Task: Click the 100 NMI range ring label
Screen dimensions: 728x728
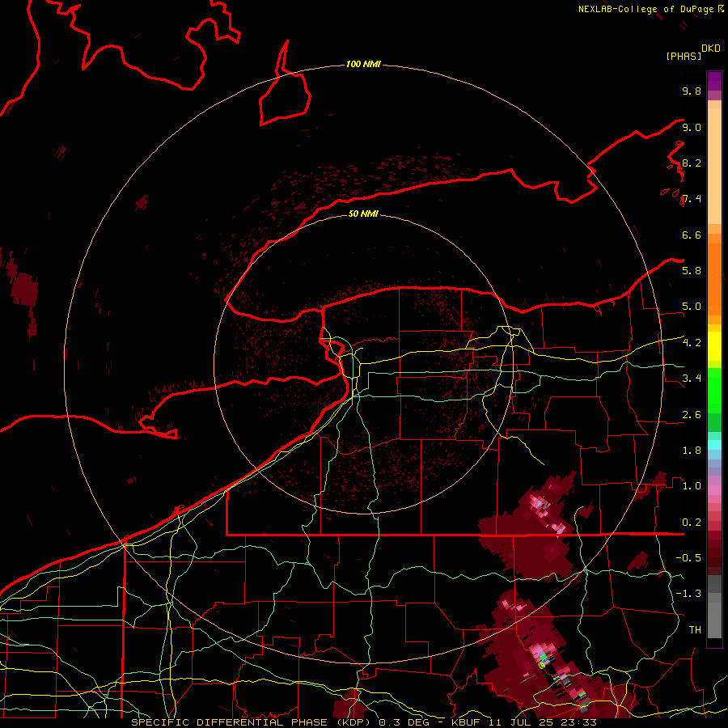Action: [363, 64]
